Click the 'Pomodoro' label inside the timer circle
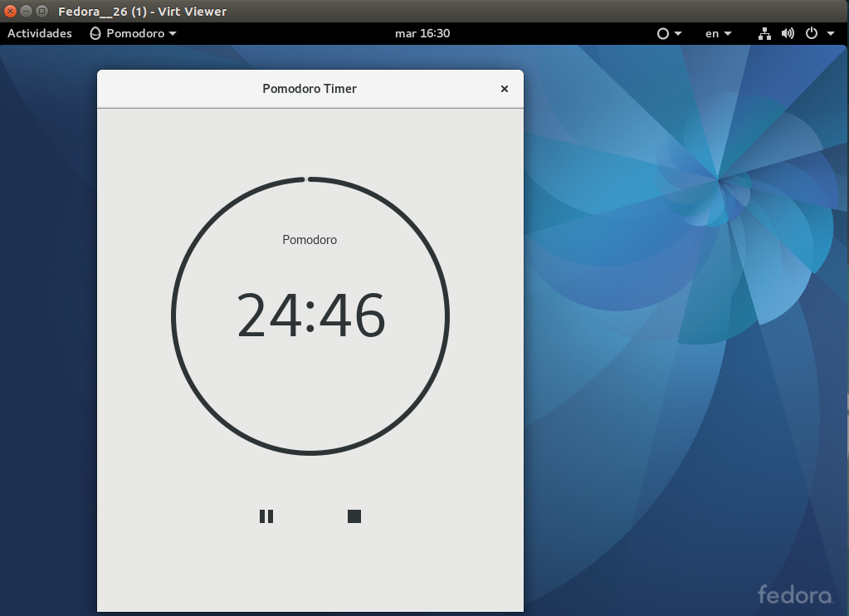Image resolution: width=849 pixels, height=616 pixels. pyautogui.click(x=310, y=240)
